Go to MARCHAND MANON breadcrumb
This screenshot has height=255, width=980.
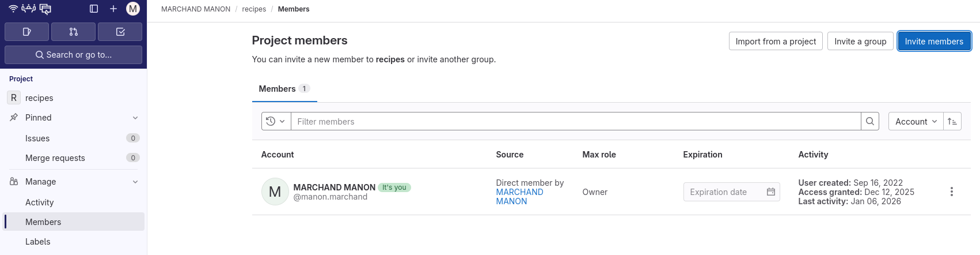(196, 9)
